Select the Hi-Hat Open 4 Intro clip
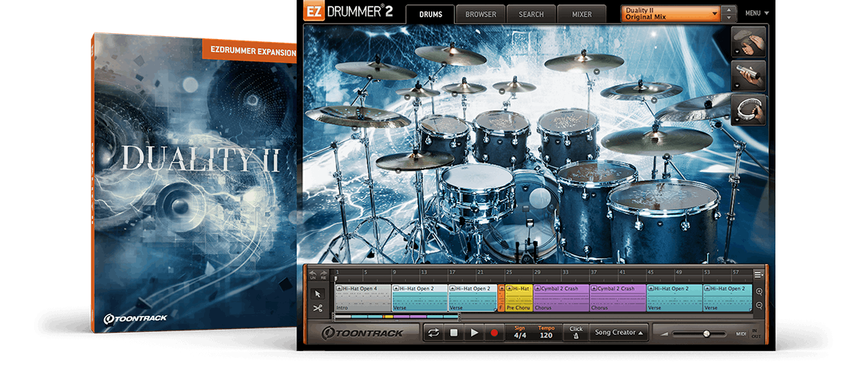This screenshot has width=868, height=374. pyautogui.click(x=363, y=297)
